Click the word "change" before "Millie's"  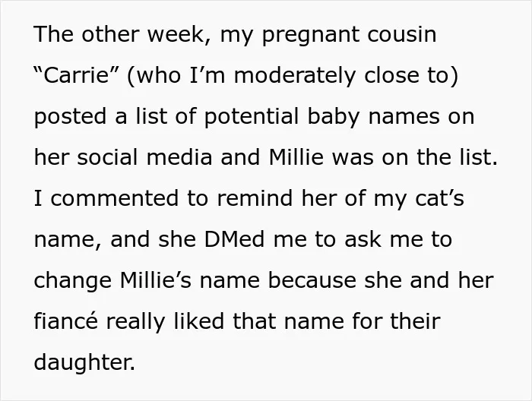tap(73, 281)
